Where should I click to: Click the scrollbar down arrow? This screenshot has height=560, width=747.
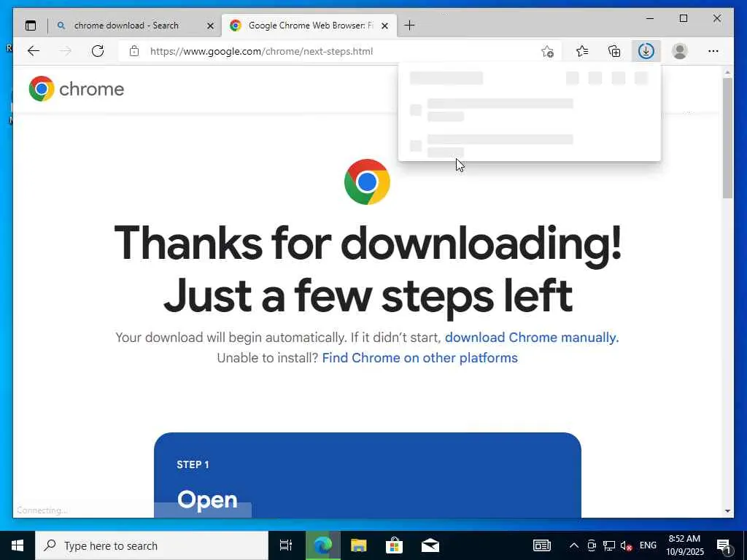[x=727, y=511]
